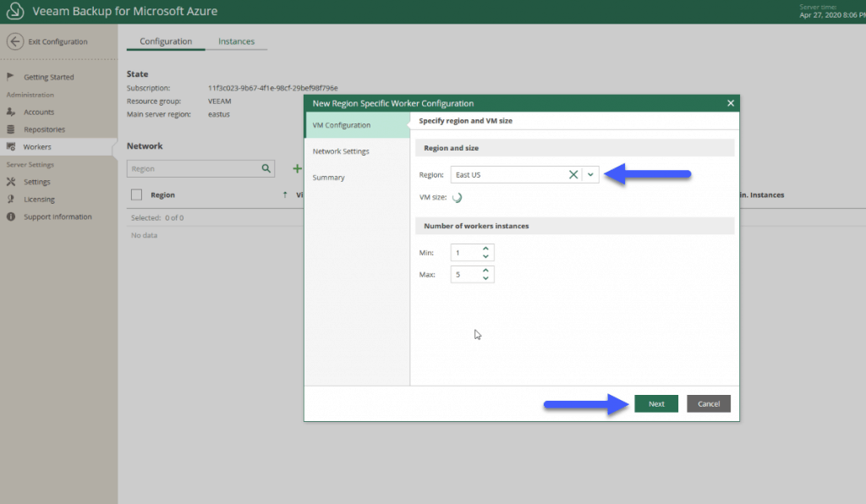The height and width of the screenshot is (504, 866).
Task: Close the New Region Worker Configuration dialog
Action: click(730, 103)
